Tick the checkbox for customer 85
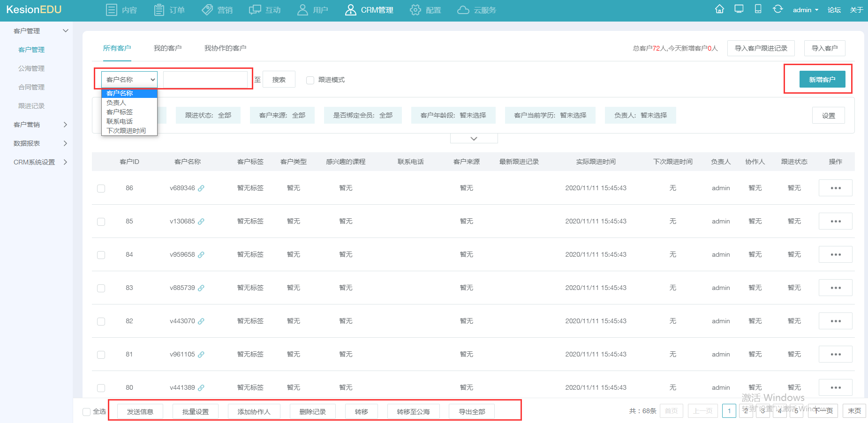This screenshot has width=868, height=423. [x=101, y=222]
